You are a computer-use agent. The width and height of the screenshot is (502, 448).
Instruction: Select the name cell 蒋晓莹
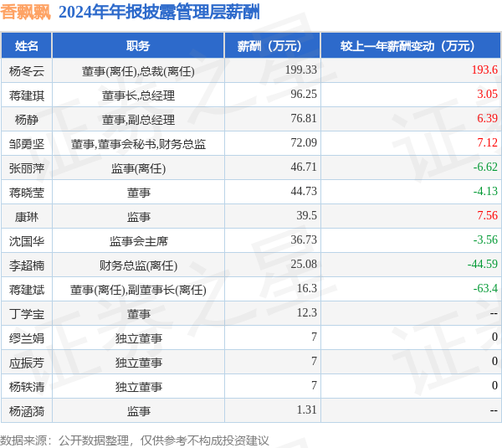pyautogui.click(x=27, y=193)
